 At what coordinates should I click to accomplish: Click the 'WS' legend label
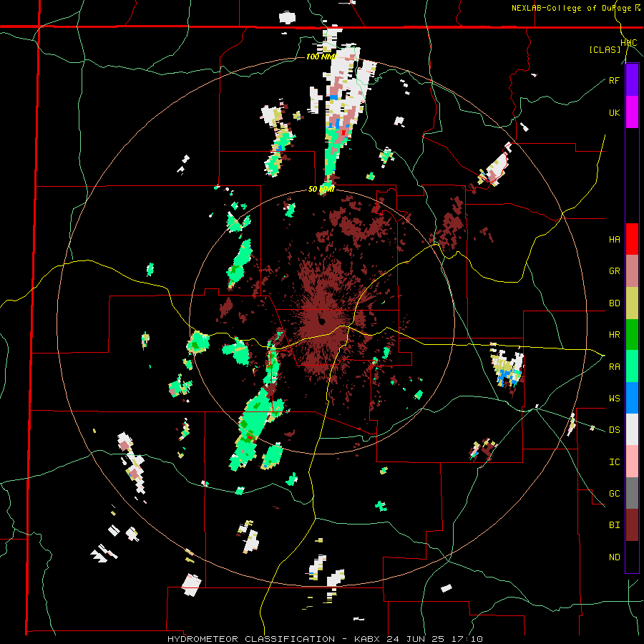click(x=614, y=398)
